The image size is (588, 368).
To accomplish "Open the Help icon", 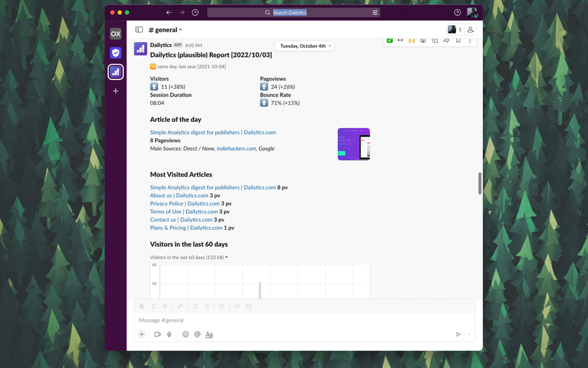I will 457,12.
